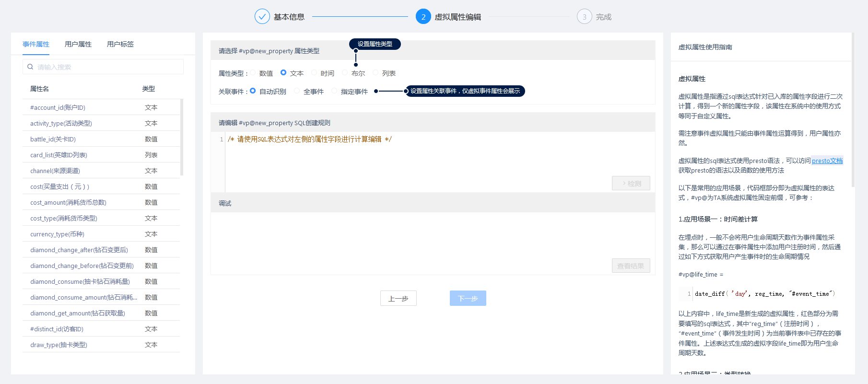Select the 时间 property type option
868x384 pixels.
pyautogui.click(x=315, y=73)
